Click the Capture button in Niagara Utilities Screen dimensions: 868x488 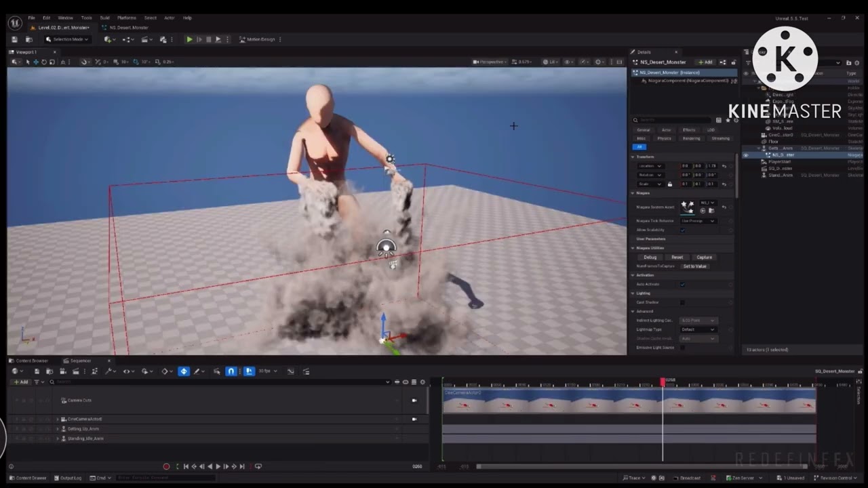pyautogui.click(x=704, y=258)
